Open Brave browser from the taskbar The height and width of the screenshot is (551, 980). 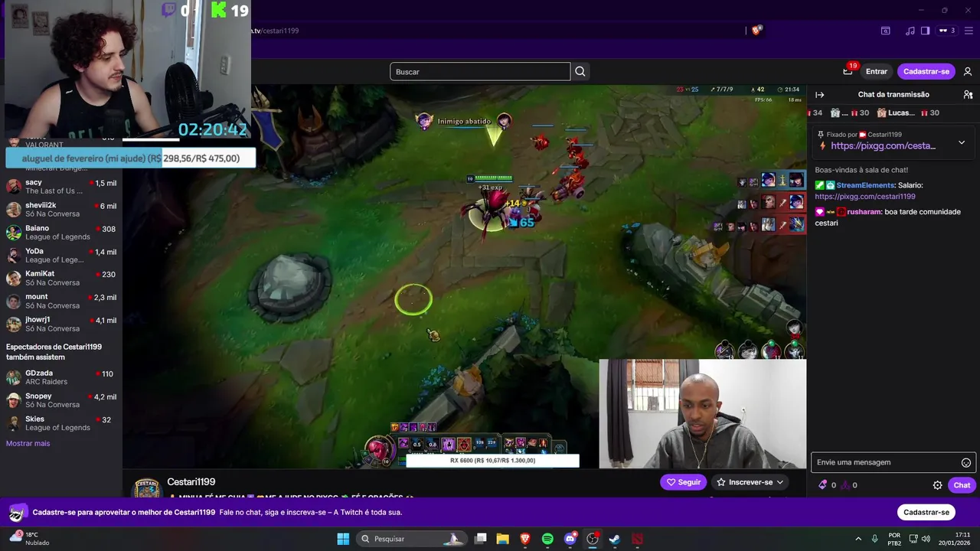[525, 539]
